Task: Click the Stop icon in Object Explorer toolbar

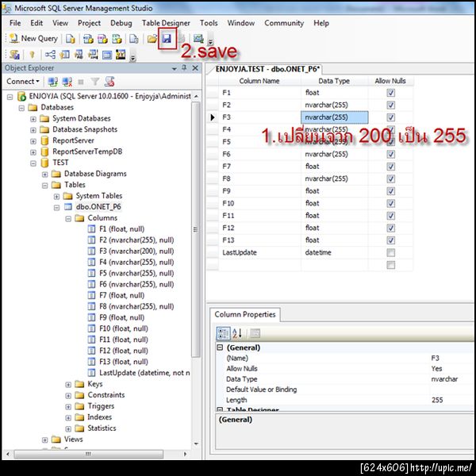Action: 81,82
